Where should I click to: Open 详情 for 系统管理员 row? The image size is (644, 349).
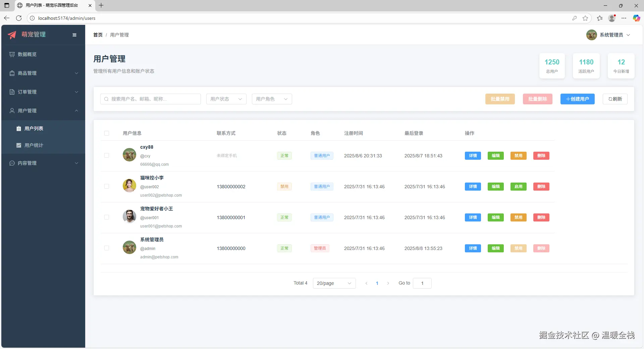click(473, 248)
